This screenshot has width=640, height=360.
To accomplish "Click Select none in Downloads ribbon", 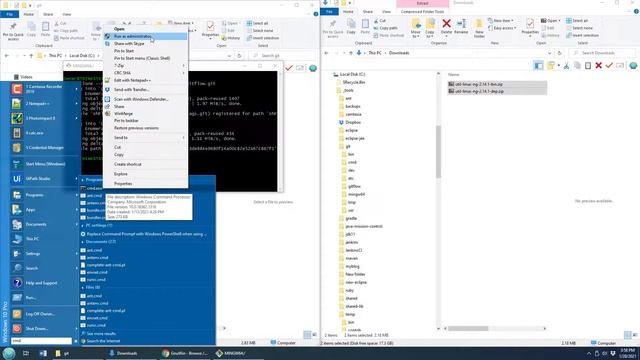I will 580,28.
